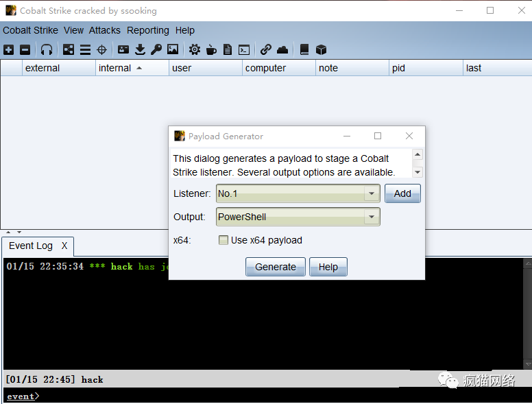Open the Output dropdown showing PowerShell
Screen dimensions: 532x404
[x=298, y=217]
